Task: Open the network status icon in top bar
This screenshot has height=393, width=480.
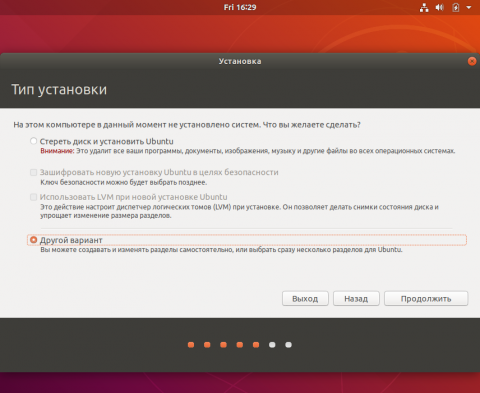Action: click(x=424, y=7)
